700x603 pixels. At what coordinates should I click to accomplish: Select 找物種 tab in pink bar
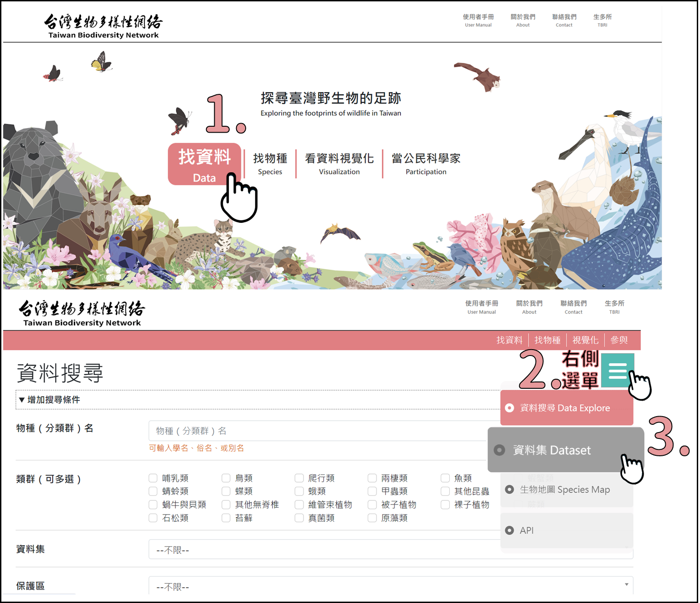click(x=547, y=340)
